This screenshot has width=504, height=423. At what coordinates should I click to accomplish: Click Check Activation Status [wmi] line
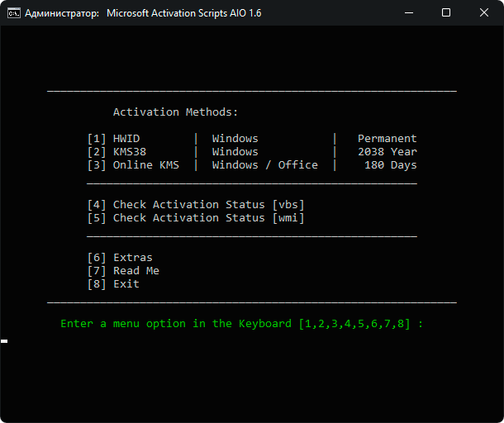(x=196, y=218)
